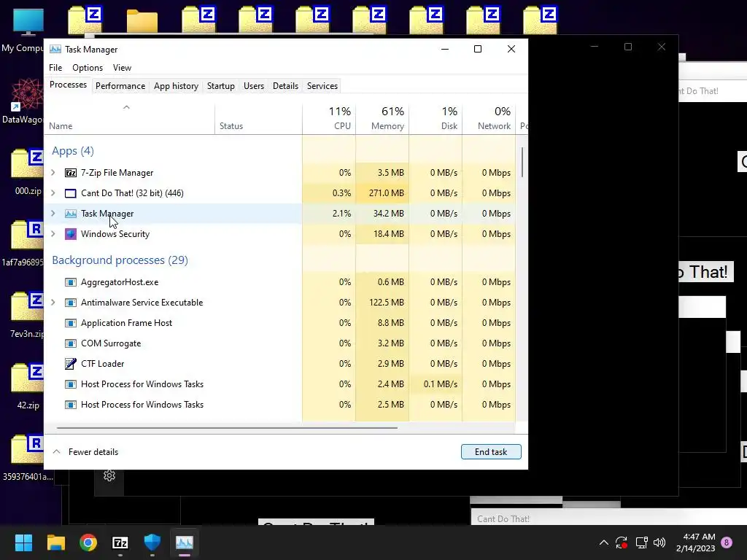The image size is (747, 560).
Task: Sort processes by the Name column
Action: coord(129,119)
